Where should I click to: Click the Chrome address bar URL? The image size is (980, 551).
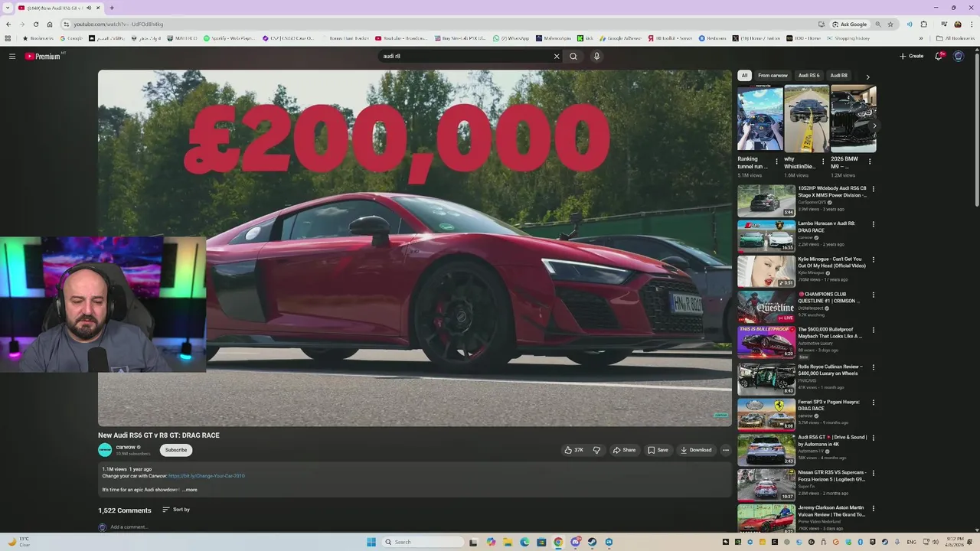(119, 24)
